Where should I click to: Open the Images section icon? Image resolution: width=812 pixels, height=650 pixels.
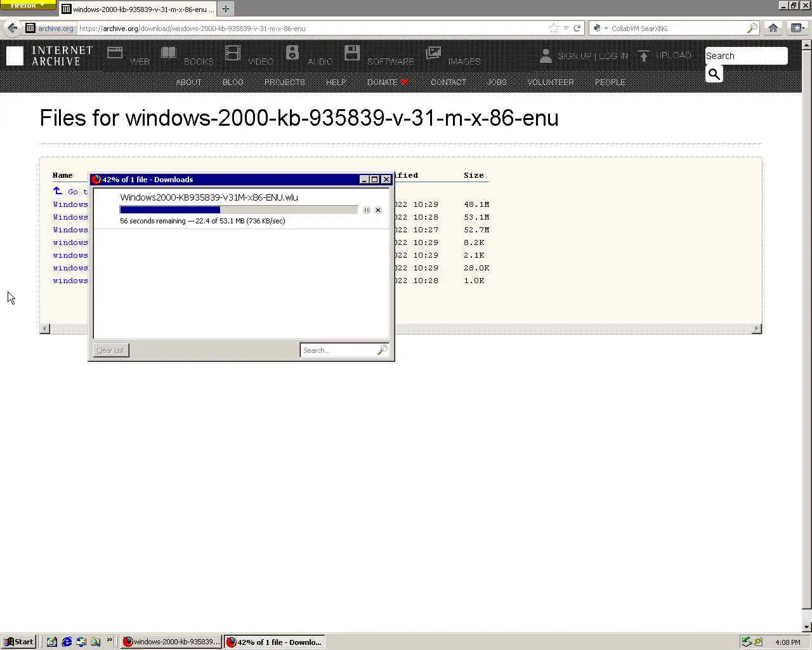(x=433, y=53)
